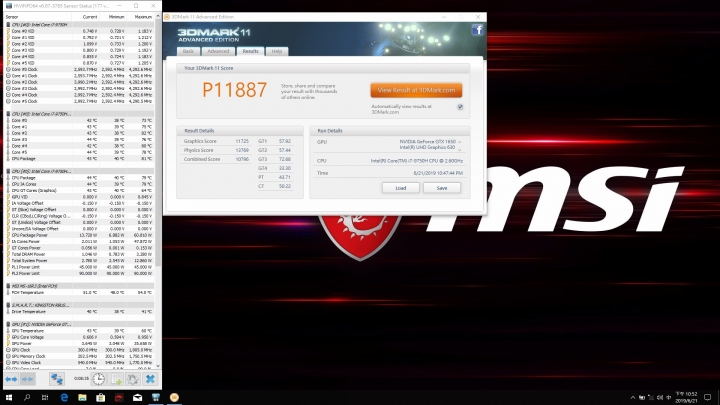
Task: Click up arrow of GPU list in Run Details
Action: (x=460, y=142)
